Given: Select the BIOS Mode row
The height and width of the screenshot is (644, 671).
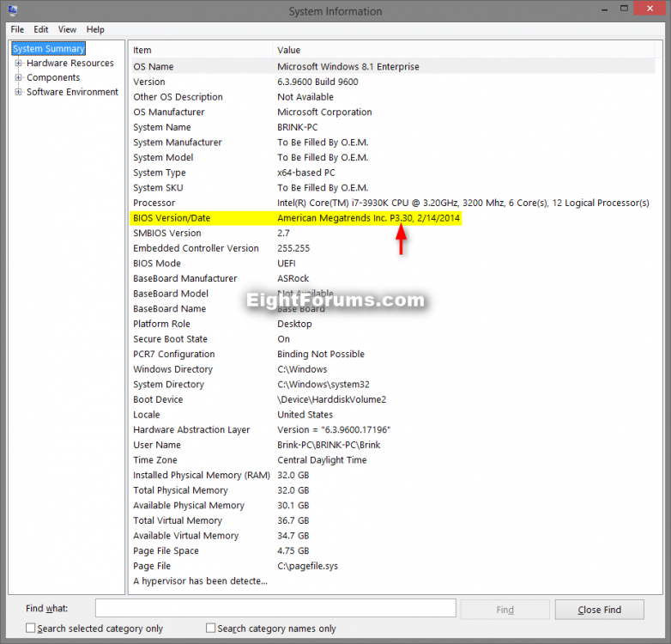Looking at the screenshot, I should 392,264.
